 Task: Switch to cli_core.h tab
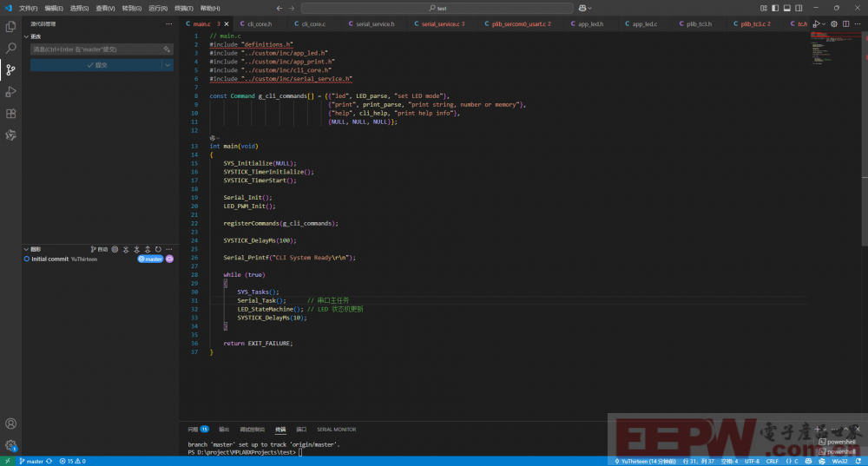(x=259, y=23)
